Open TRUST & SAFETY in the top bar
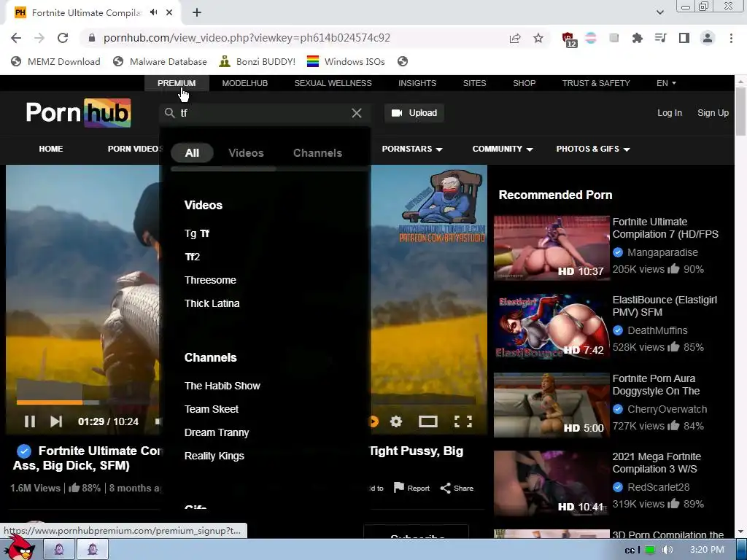Screen dimensions: 747x560 tap(596, 83)
